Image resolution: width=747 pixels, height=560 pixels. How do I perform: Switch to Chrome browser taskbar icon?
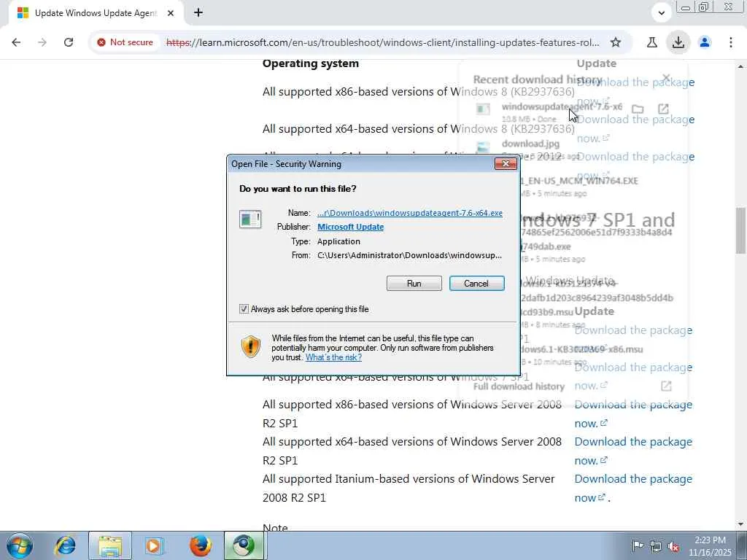click(244, 545)
